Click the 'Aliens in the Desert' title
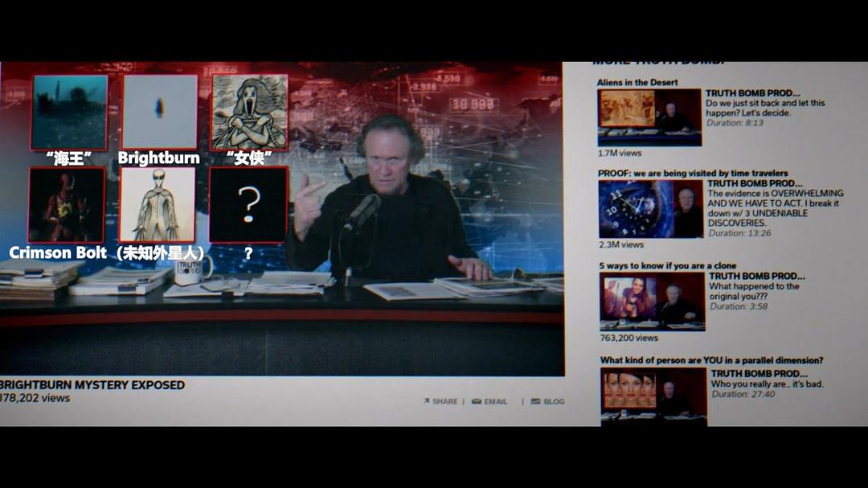Screen dimensions: 868x488 point(637,82)
